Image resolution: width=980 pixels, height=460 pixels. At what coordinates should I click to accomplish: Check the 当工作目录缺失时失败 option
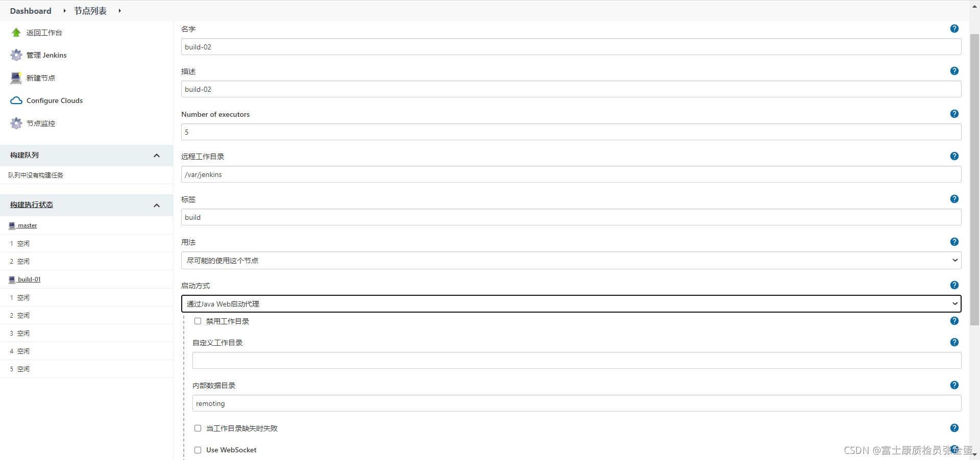tap(198, 428)
